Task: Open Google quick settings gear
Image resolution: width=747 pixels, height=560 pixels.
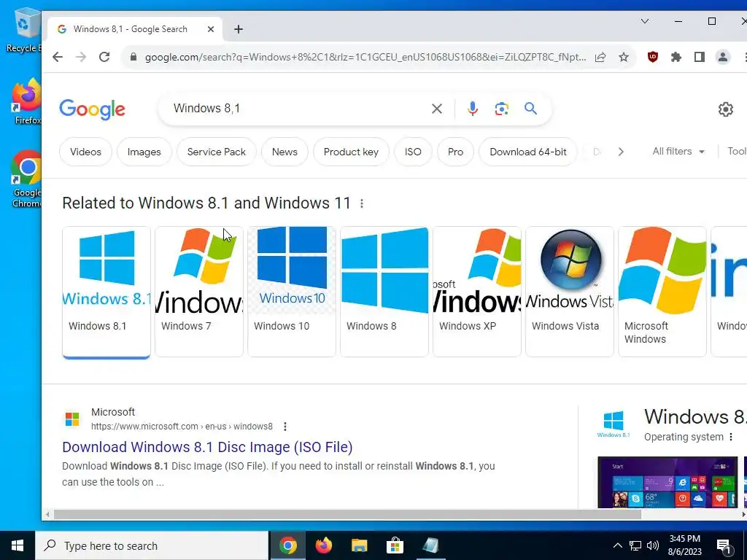Action: (726, 109)
